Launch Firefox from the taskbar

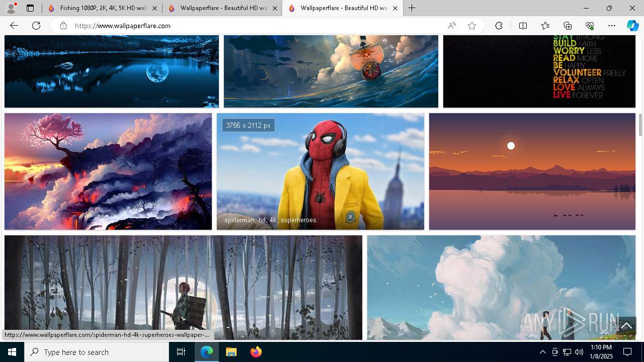point(256,352)
